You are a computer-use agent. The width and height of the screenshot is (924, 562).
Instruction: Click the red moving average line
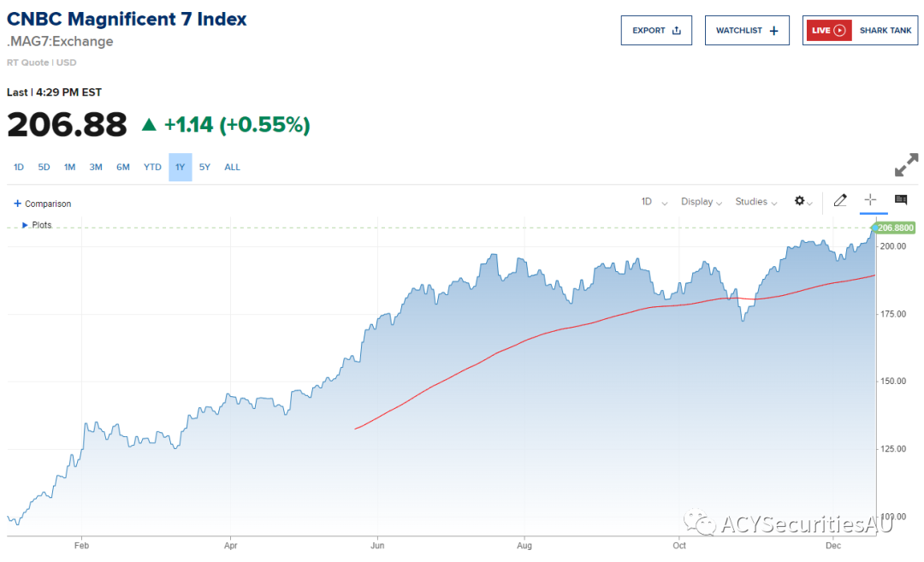pyautogui.click(x=513, y=348)
